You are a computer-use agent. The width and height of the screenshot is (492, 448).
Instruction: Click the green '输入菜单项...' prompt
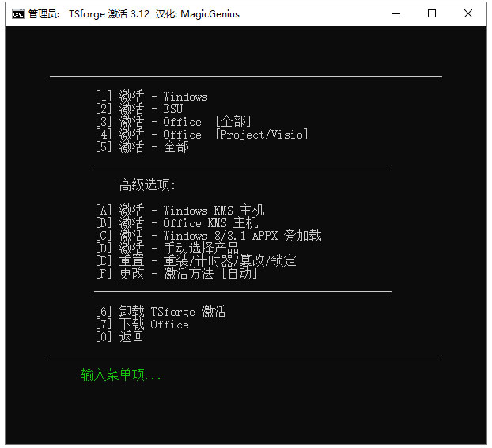click(x=121, y=375)
